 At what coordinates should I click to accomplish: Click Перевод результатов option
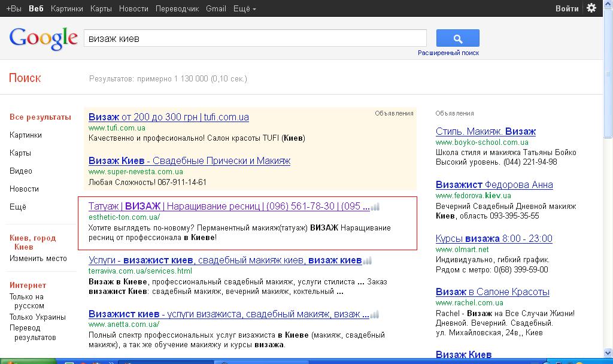32,333
